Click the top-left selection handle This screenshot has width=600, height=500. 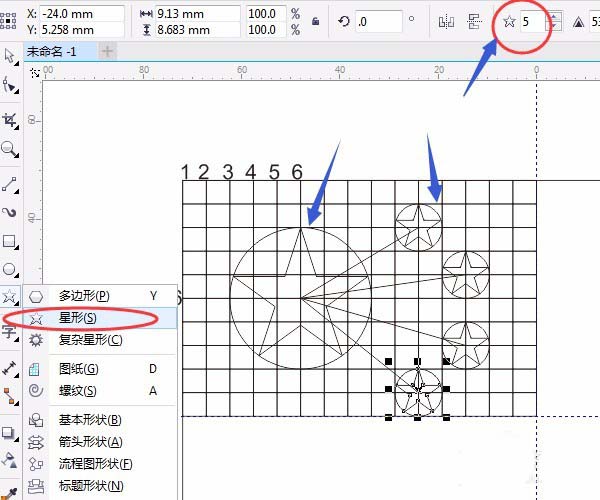pyautogui.click(x=388, y=361)
